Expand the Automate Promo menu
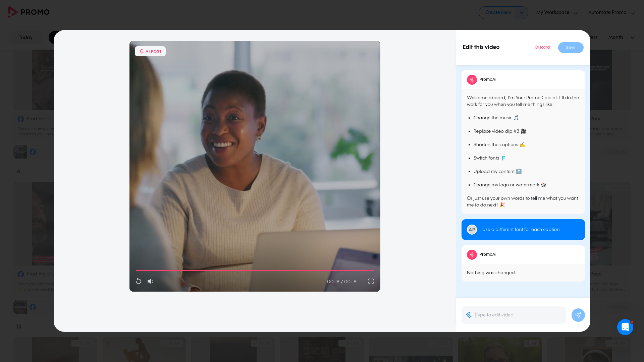 (611, 13)
